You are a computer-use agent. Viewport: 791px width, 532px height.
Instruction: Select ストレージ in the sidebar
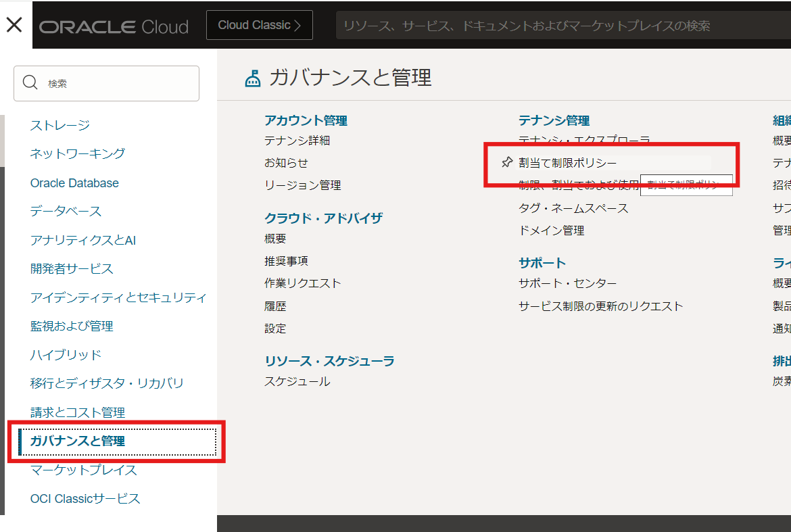coord(60,125)
